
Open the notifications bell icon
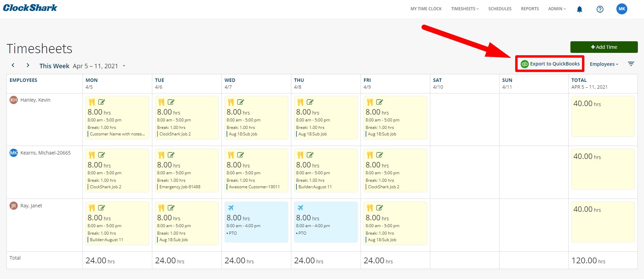pyautogui.click(x=579, y=9)
